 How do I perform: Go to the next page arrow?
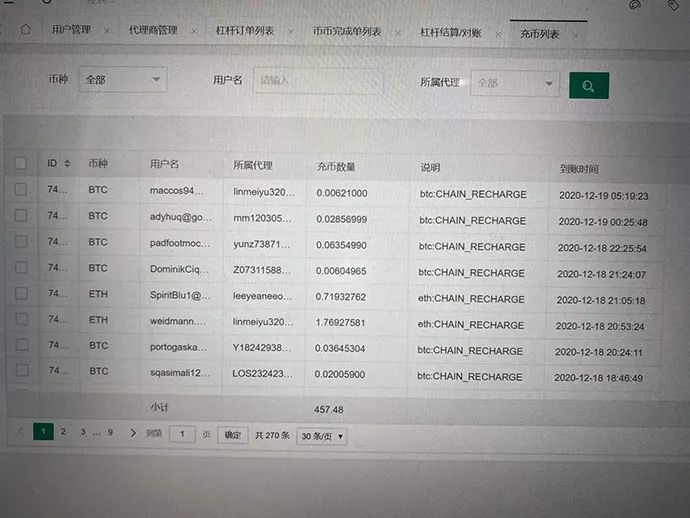click(x=133, y=433)
